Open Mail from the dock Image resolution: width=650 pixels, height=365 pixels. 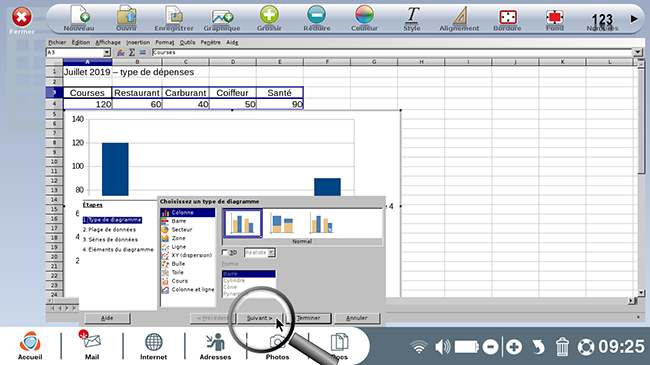coord(92,345)
